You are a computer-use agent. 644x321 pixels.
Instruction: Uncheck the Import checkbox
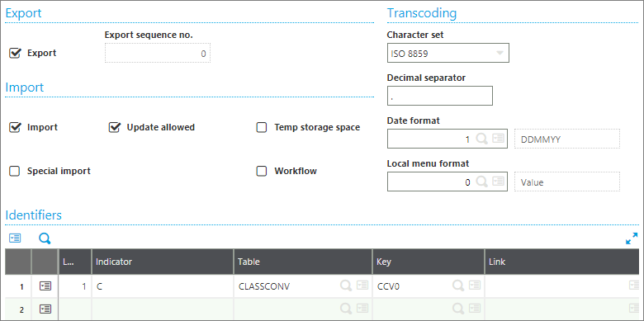pyautogui.click(x=15, y=127)
